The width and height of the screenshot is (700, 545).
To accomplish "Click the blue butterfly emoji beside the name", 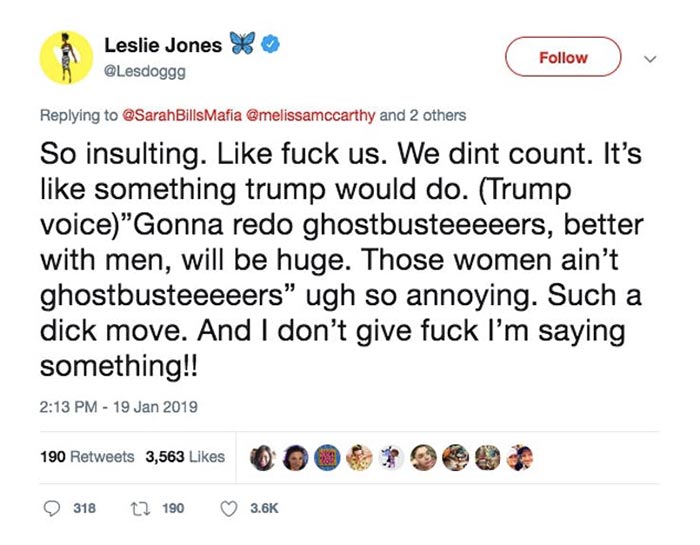I will (x=241, y=46).
